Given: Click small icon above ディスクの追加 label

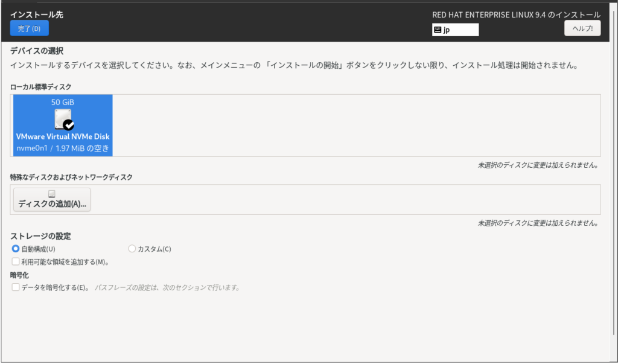Looking at the screenshot, I should (x=52, y=194).
